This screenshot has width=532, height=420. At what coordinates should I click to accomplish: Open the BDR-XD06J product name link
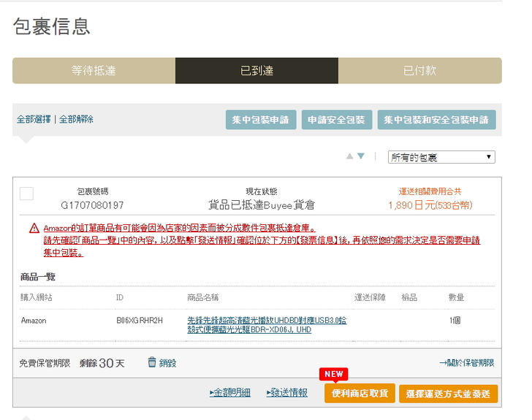(267, 324)
